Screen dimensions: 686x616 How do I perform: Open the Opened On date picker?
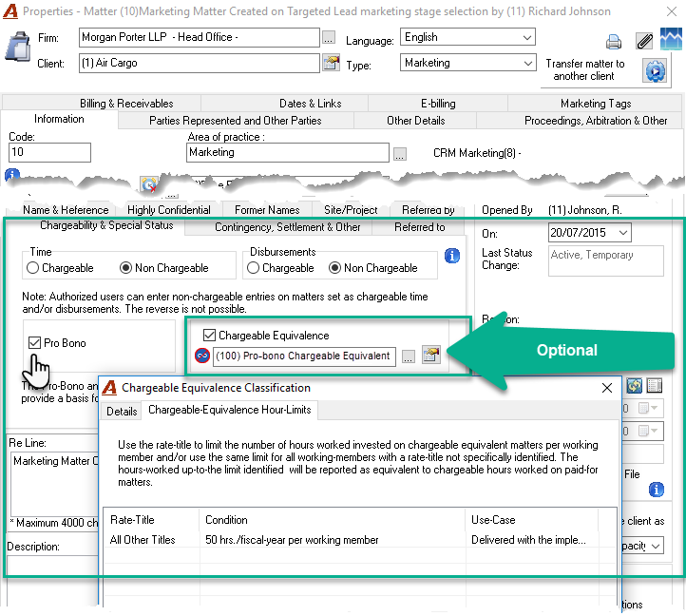pos(623,233)
